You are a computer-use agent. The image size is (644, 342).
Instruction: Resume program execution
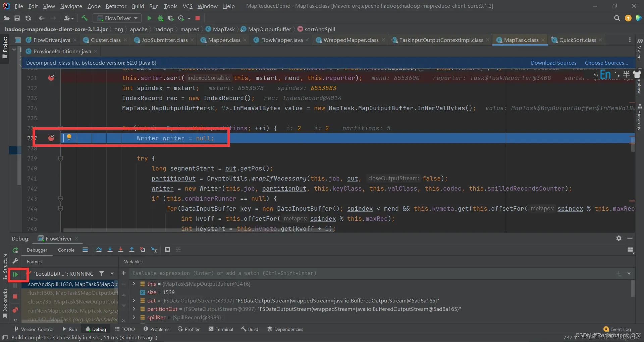15,275
